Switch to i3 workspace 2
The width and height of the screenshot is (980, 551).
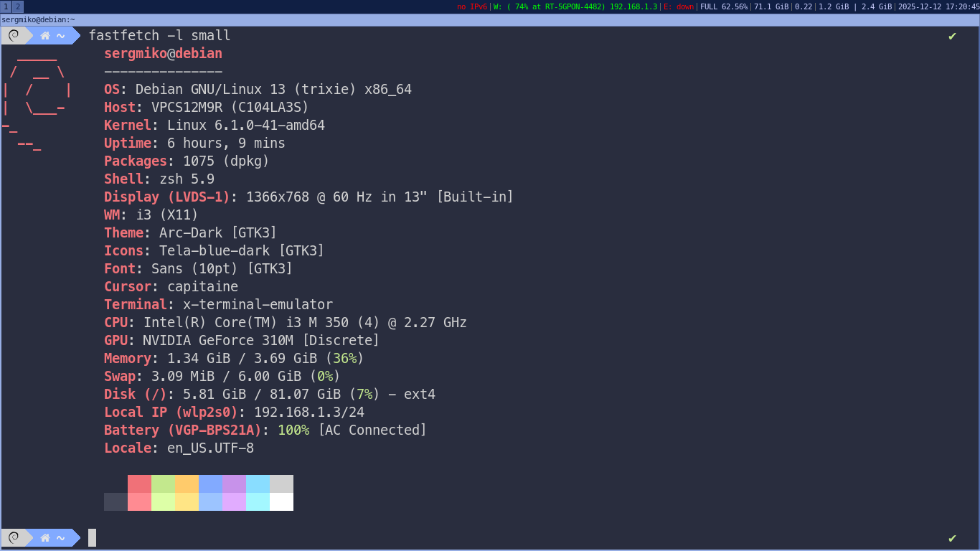(x=18, y=6)
